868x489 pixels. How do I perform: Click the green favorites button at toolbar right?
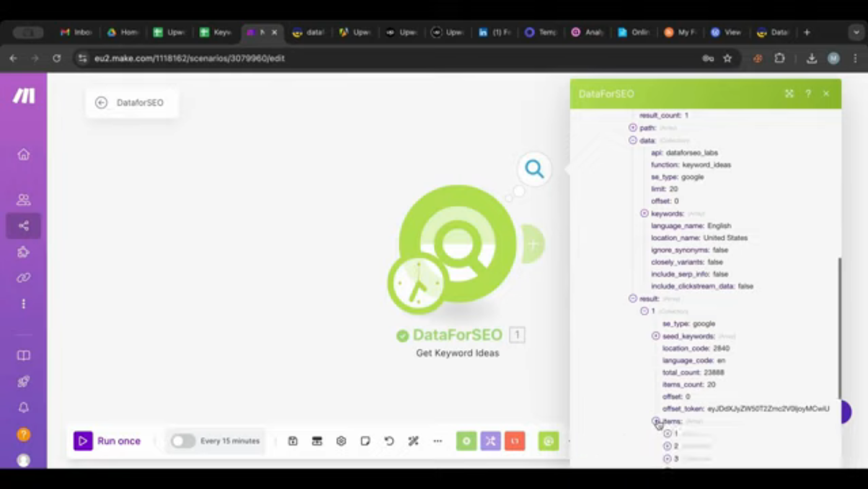[x=548, y=441]
